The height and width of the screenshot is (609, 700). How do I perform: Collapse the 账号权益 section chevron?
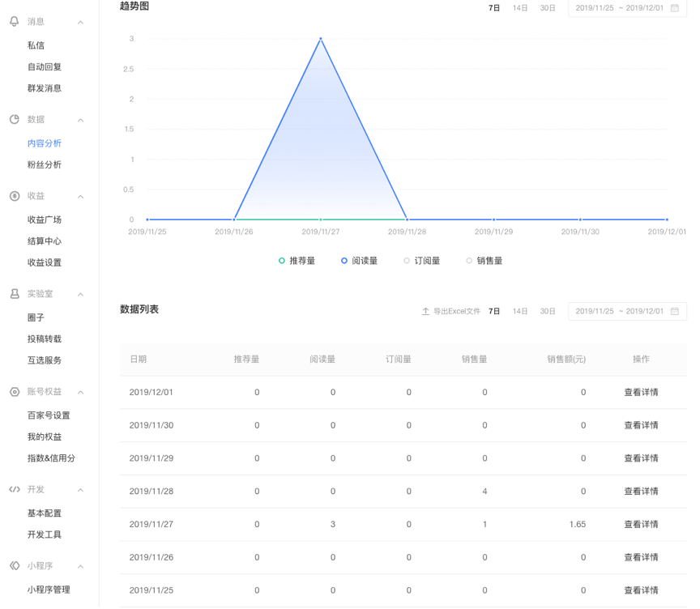tap(80, 392)
